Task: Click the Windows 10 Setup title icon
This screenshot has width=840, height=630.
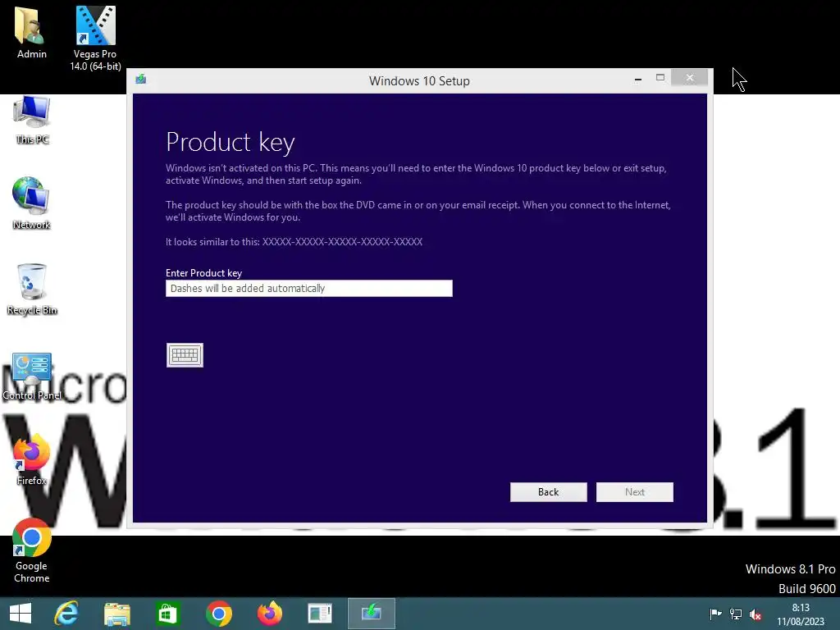Action: point(141,80)
